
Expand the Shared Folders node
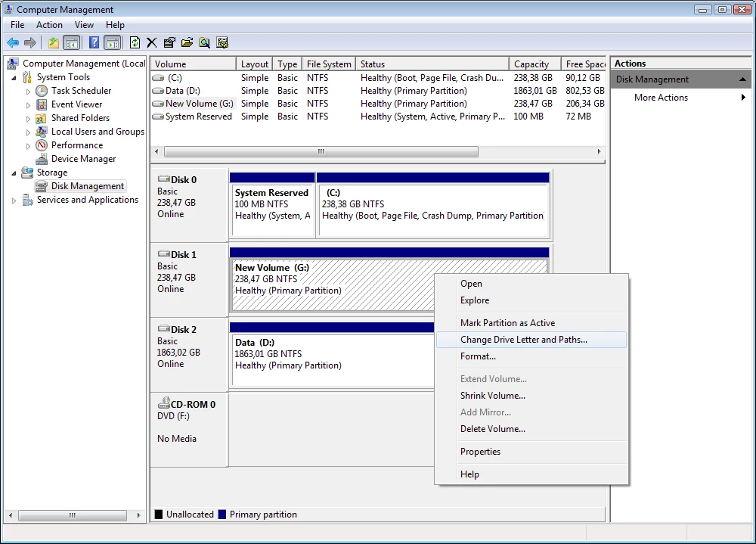[x=28, y=118]
